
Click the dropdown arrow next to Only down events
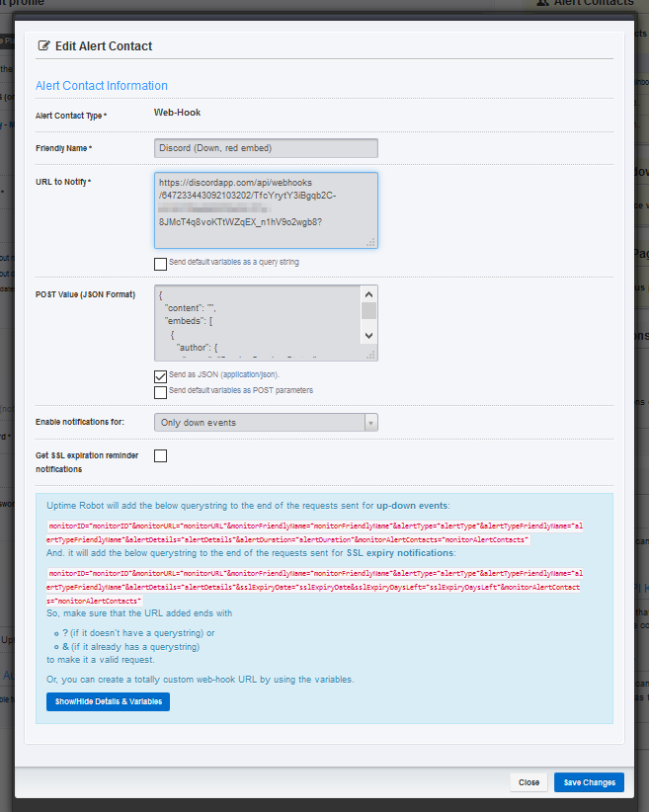point(370,423)
